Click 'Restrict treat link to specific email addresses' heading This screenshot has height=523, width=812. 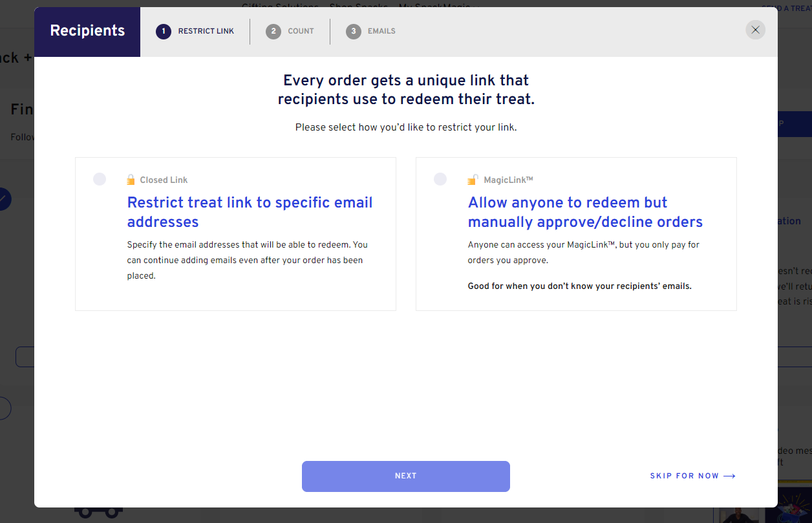[x=250, y=212]
